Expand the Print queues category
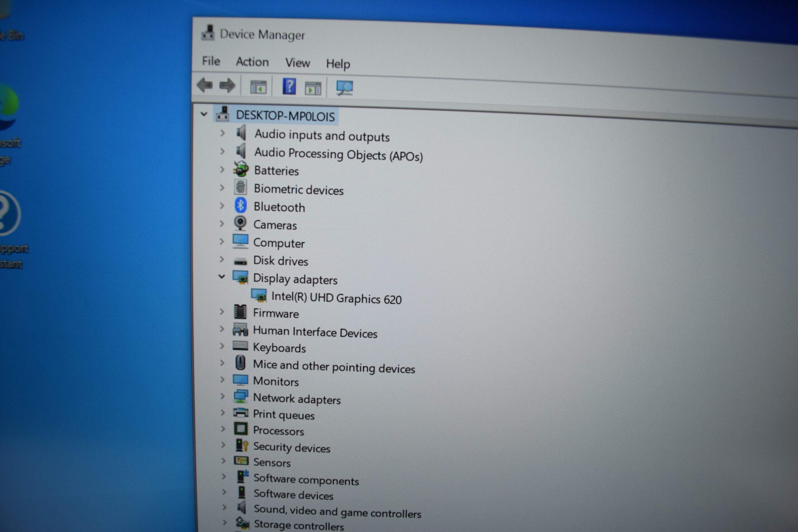Image resolution: width=798 pixels, height=532 pixels. (x=223, y=413)
